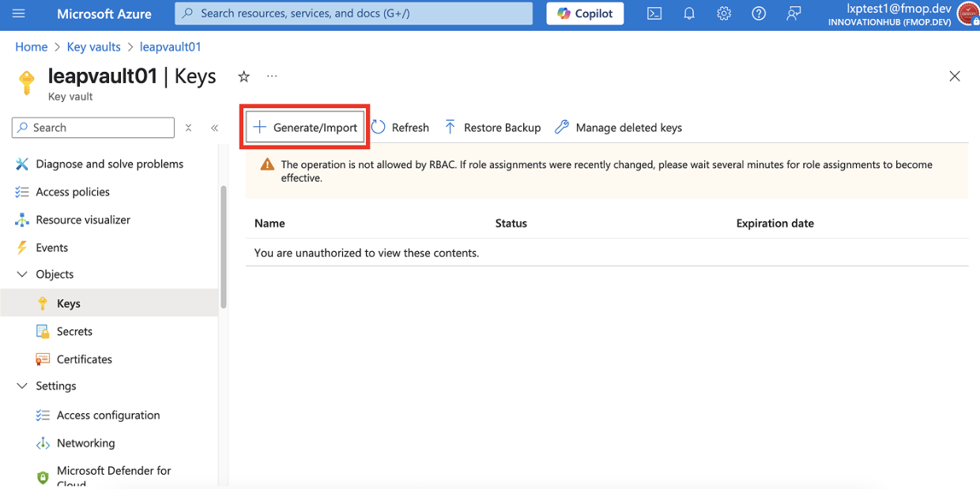Open Diagnose and solve problems
The image size is (980, 496).
point(109,163)
